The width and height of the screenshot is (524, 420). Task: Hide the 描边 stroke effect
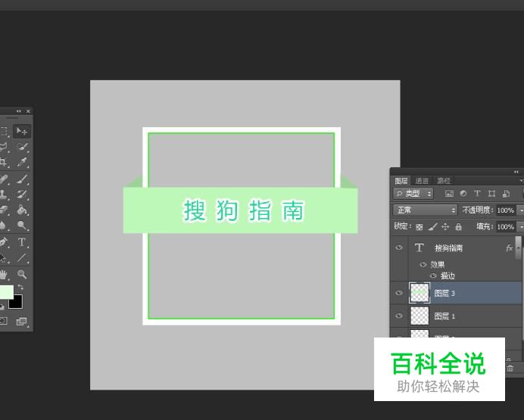coord(433,275)
